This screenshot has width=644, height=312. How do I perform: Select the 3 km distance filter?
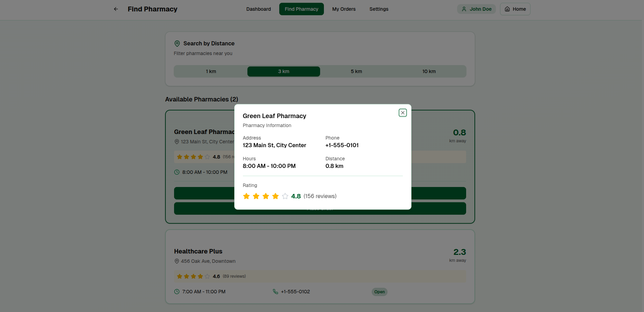[283, 71]
